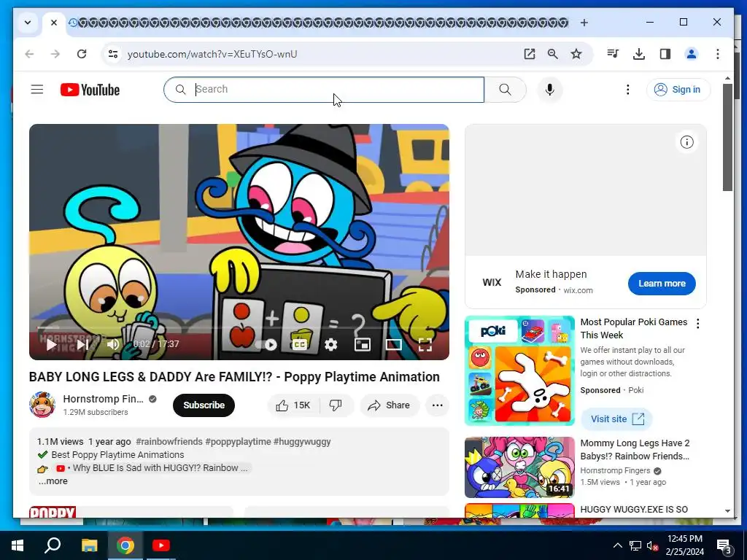Reload the page
Viewport: 747px width, 560px height.
(x=82, y=54)
